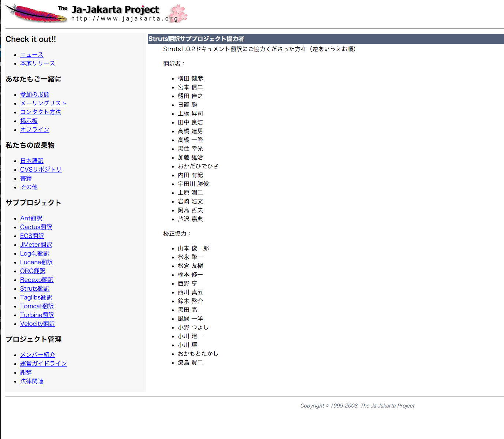Visit the オフライン page

34,130
